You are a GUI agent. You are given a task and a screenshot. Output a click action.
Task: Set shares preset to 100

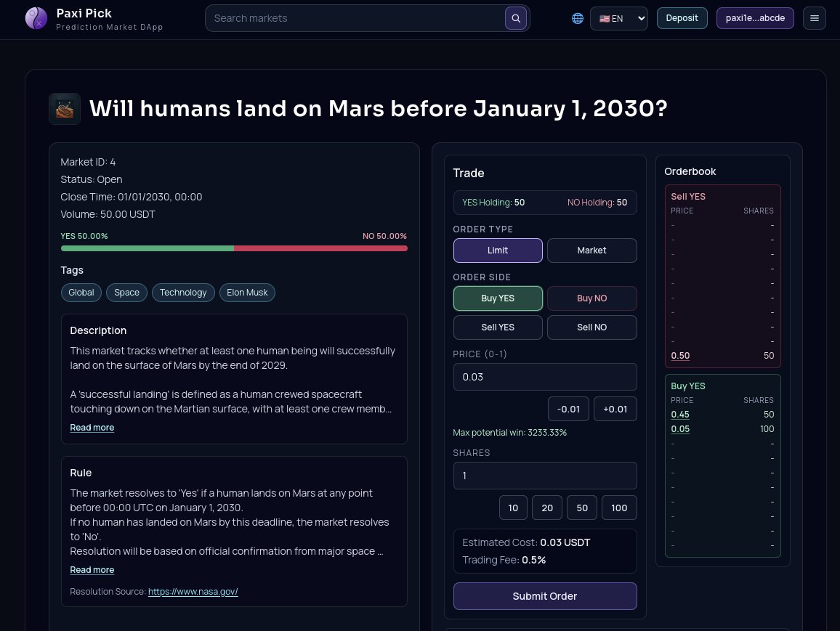[619, 508]
